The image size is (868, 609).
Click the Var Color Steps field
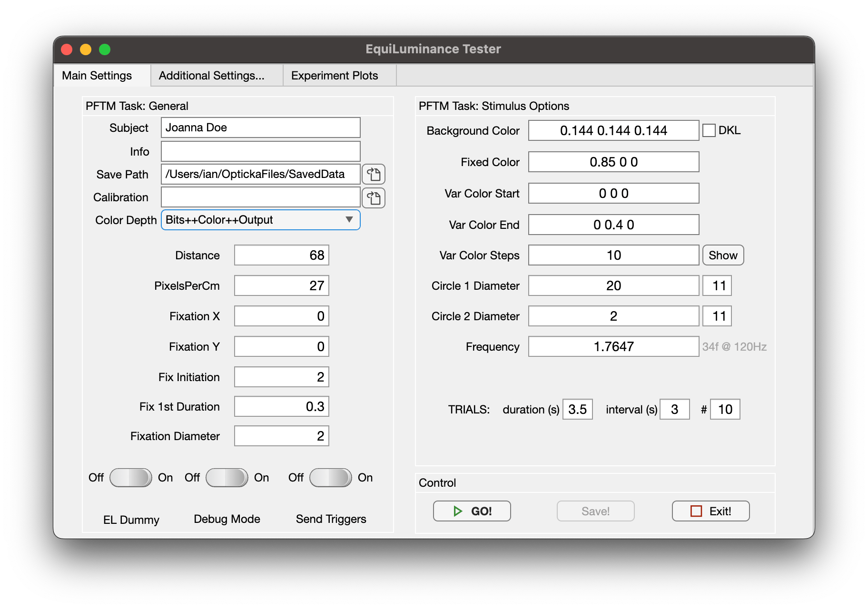tap(614, 255)
